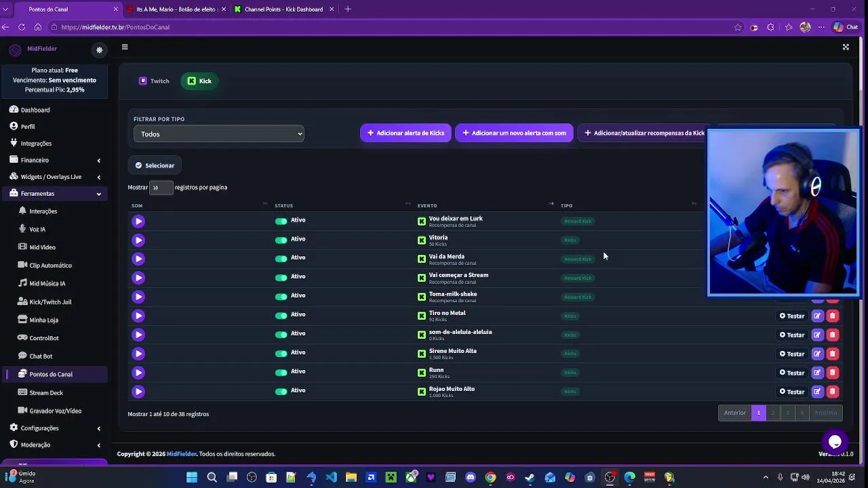Toggle Ativo status for Sirene Muito Alta

click(281, 354)
